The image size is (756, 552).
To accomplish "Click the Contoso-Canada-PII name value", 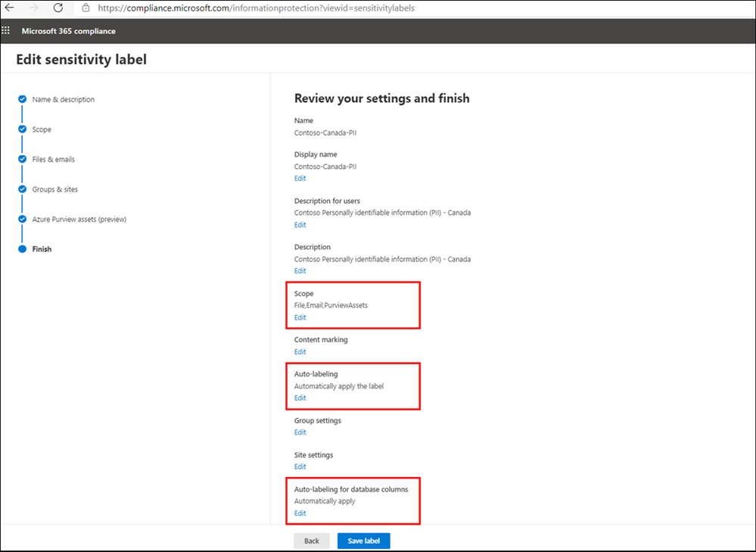I will 325,133.
